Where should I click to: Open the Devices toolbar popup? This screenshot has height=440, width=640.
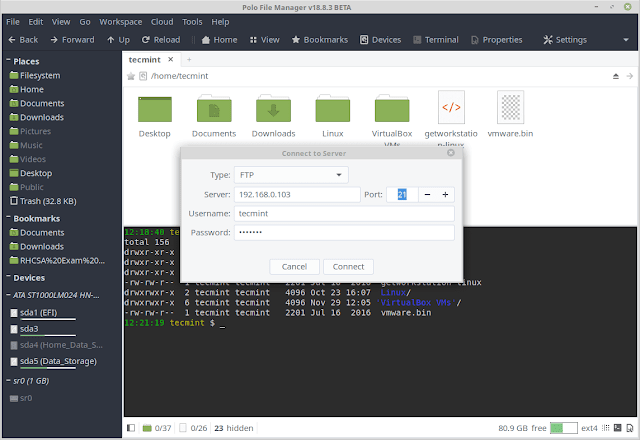[x=380, y=40]
